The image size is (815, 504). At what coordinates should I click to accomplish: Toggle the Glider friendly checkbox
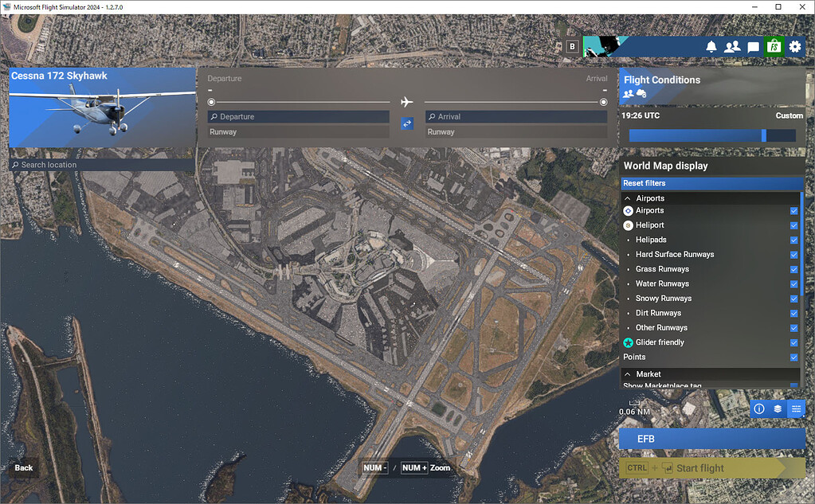point(793,342)
